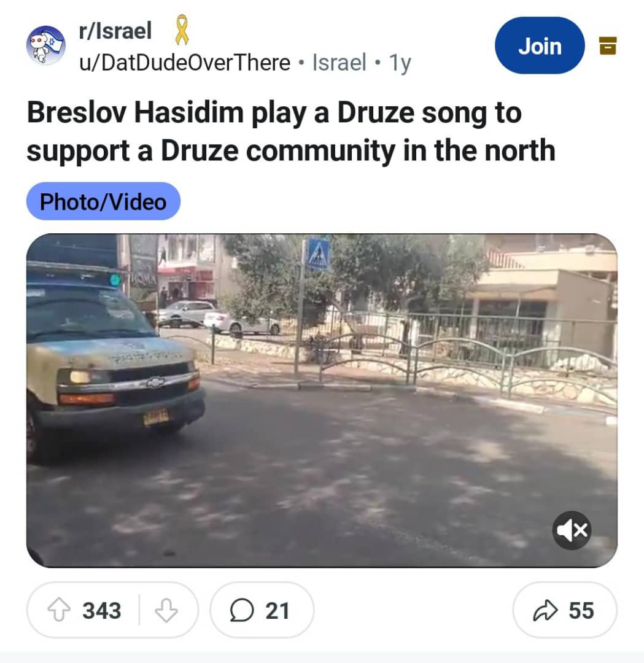Click the 1y post timestamp
Screen dimensions: 644x663
click(x=400, y=63)
